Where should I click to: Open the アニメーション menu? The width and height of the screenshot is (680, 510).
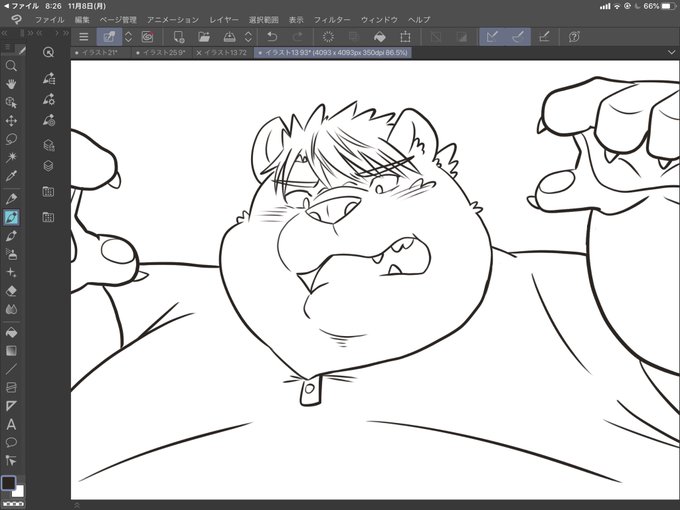(x=173, y=20)
